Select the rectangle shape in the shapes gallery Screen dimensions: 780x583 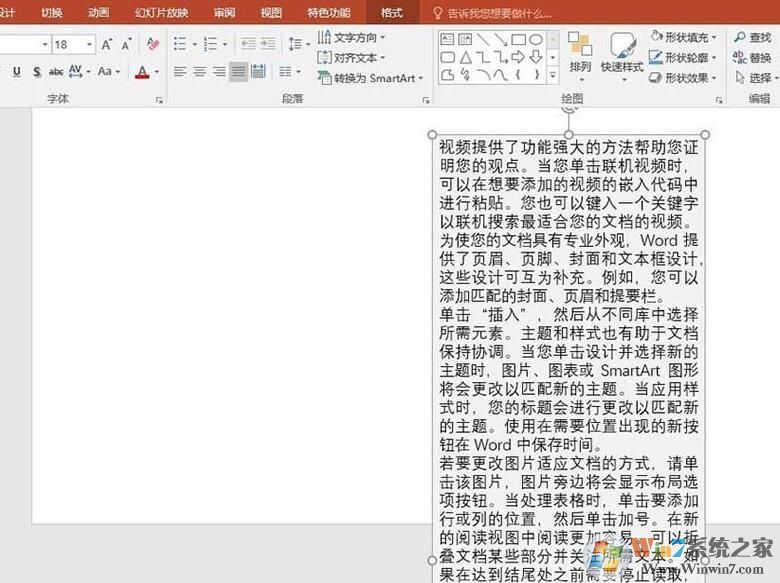519,40
